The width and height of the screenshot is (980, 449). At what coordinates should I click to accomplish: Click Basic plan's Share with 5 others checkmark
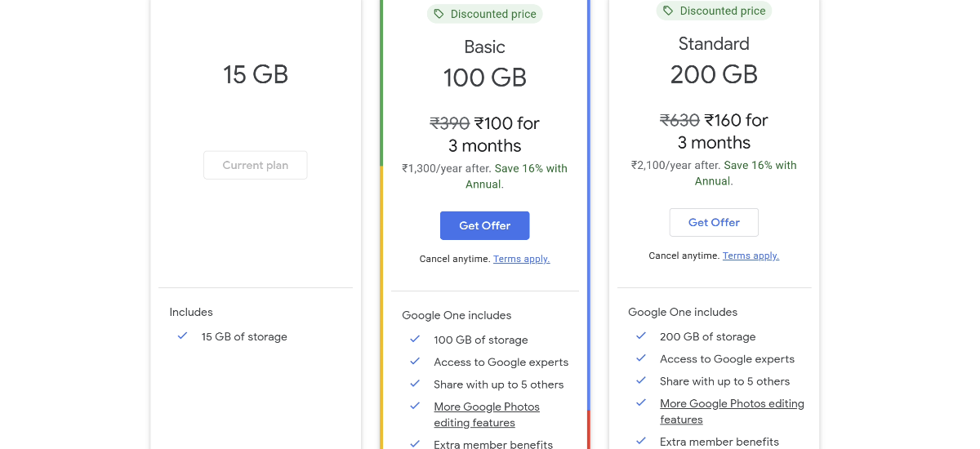point(415,384)
